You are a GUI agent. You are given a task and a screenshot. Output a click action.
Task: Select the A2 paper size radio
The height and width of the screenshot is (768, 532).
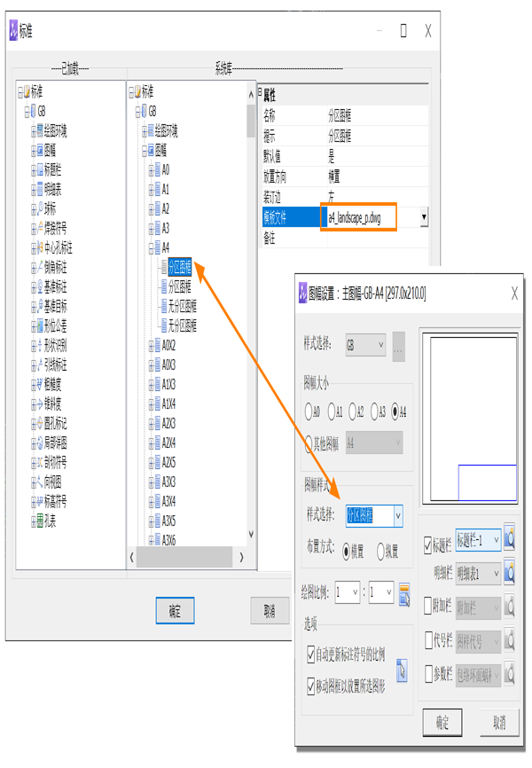(353, 411)
